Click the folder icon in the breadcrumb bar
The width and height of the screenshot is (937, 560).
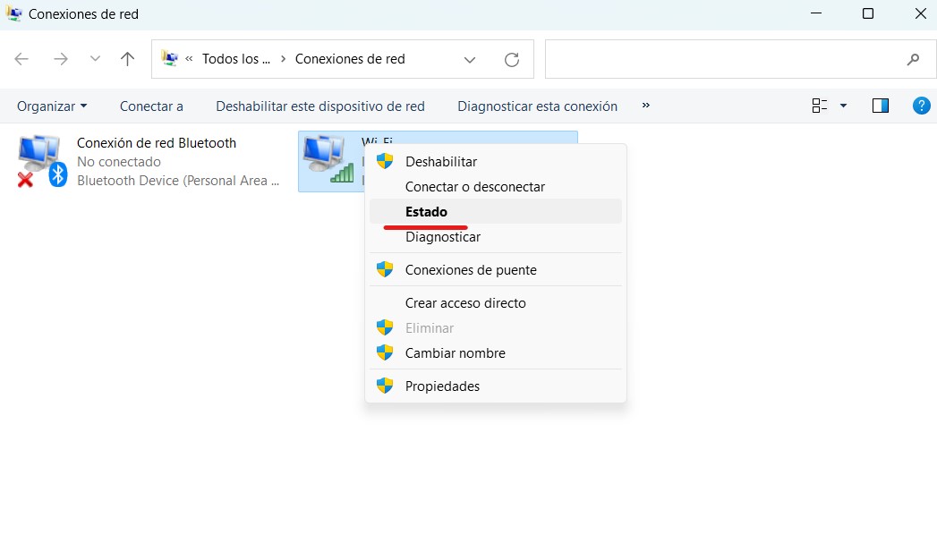coord(170,58)
